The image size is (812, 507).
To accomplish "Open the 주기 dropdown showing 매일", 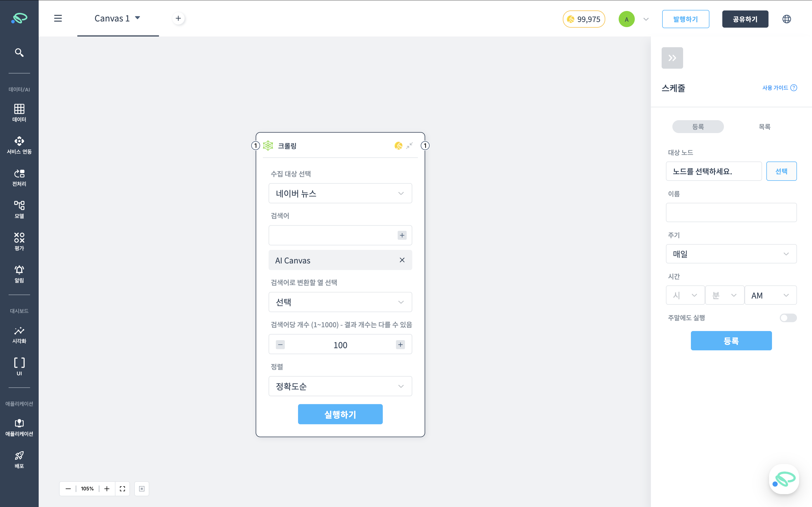I will click(x=731, y=254).
